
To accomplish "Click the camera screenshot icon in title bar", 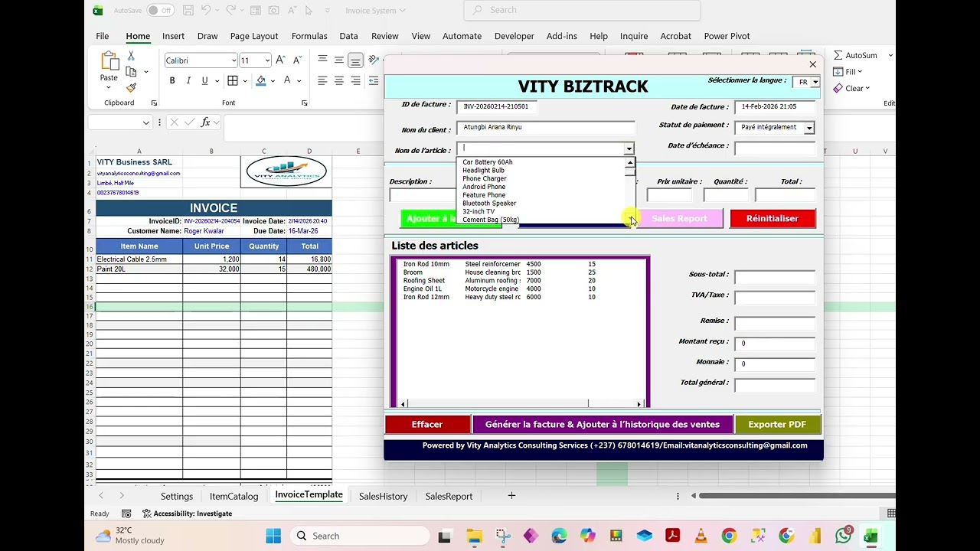I will pos(273,11).
